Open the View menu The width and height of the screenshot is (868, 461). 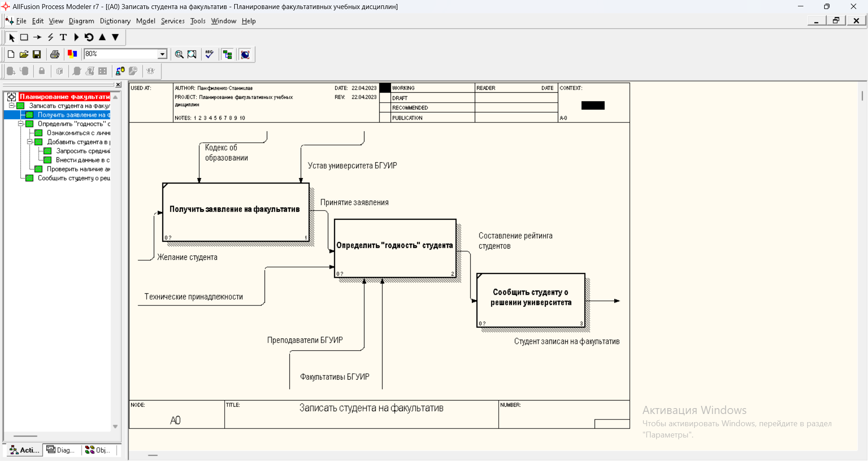pos(56,21)
